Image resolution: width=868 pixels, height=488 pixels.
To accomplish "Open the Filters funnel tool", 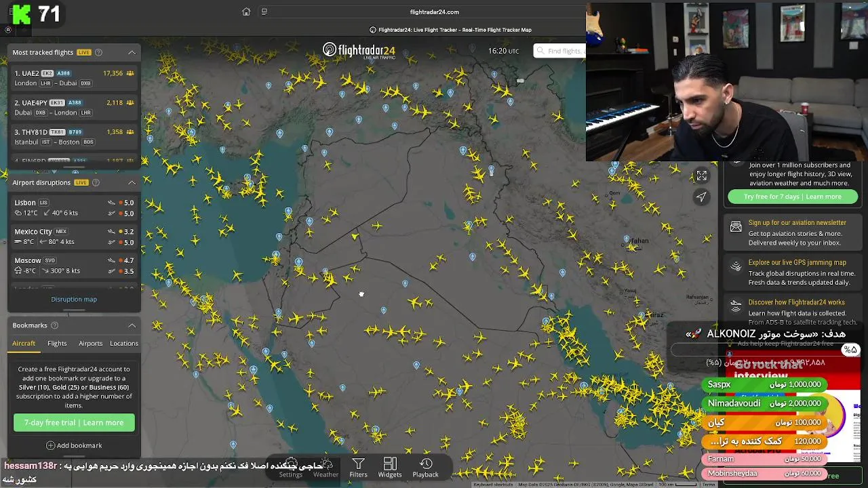I will click(x=358, y=467).
